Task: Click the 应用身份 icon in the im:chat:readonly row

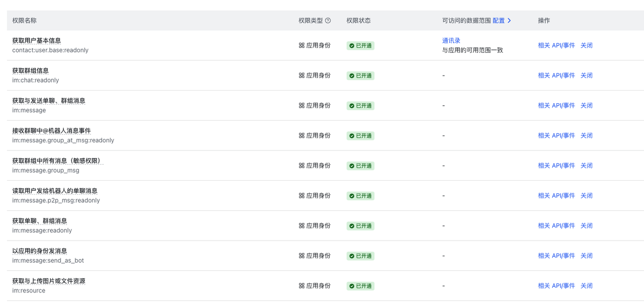Action: pyautogui.click(x=301, y=75)
